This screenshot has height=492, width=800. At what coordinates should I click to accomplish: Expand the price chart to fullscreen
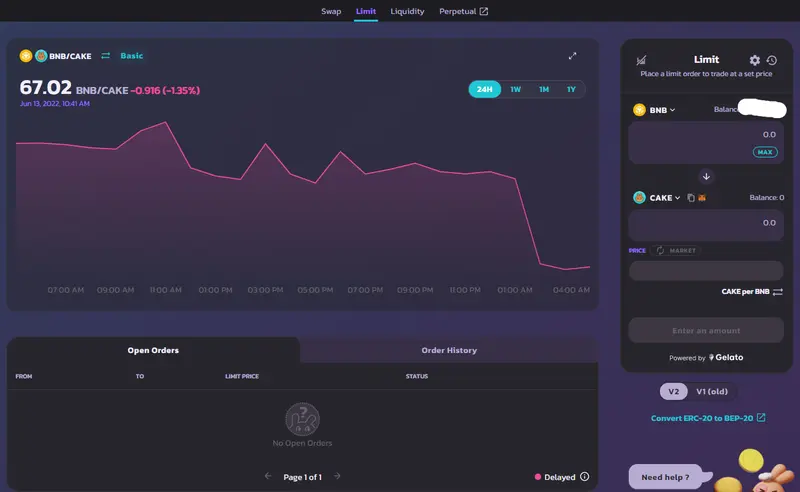572,56
